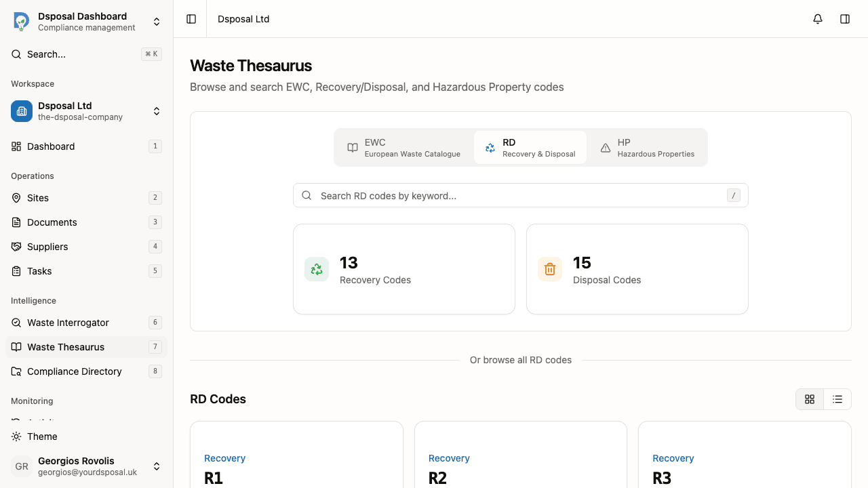
Task: Open the 15 Disposal Codes card
Action: [x=637, y=269]
